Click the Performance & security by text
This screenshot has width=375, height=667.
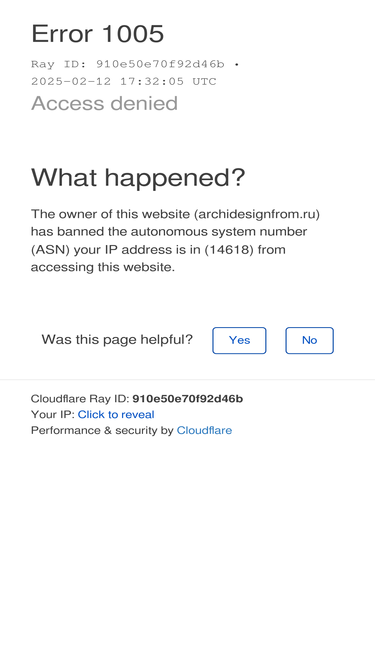click(x=102, y=430)
